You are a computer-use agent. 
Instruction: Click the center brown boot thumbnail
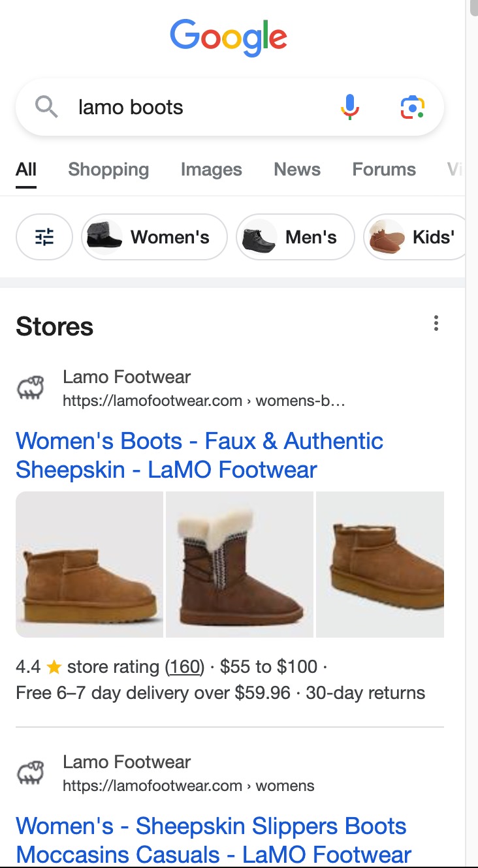[239, 564]
